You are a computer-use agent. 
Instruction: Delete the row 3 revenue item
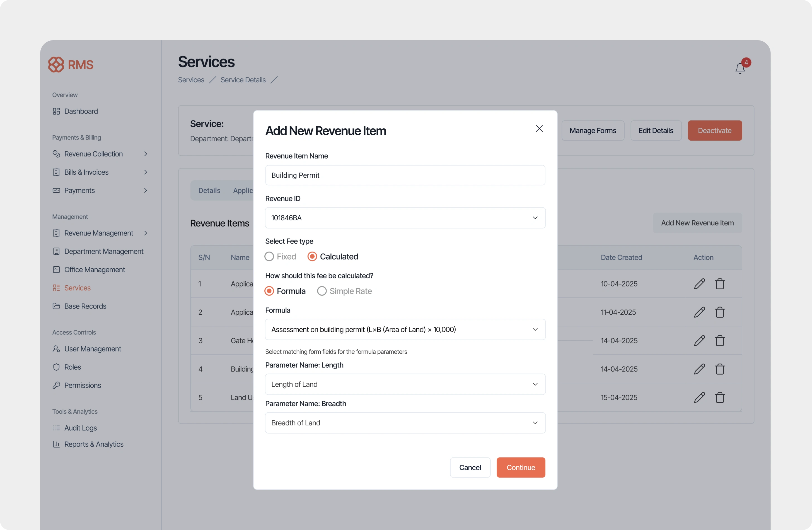[x=719, y=341]
